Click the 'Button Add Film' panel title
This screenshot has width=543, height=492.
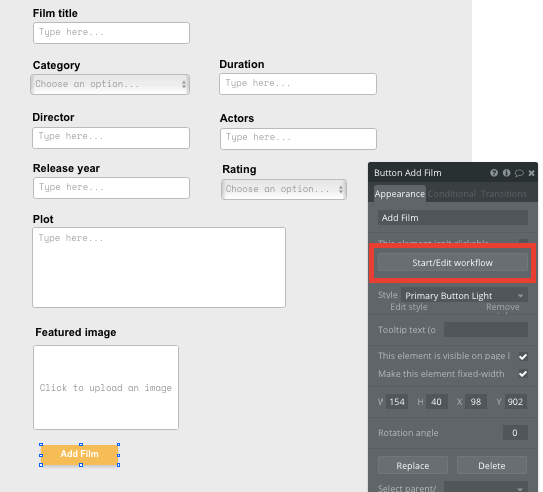point(408,173)
